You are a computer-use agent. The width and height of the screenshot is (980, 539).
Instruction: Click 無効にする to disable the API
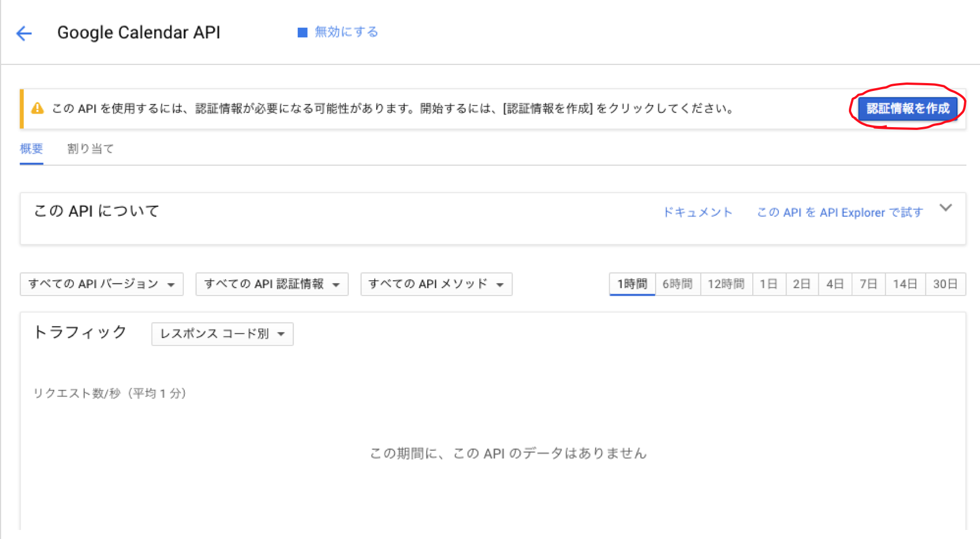346,32
